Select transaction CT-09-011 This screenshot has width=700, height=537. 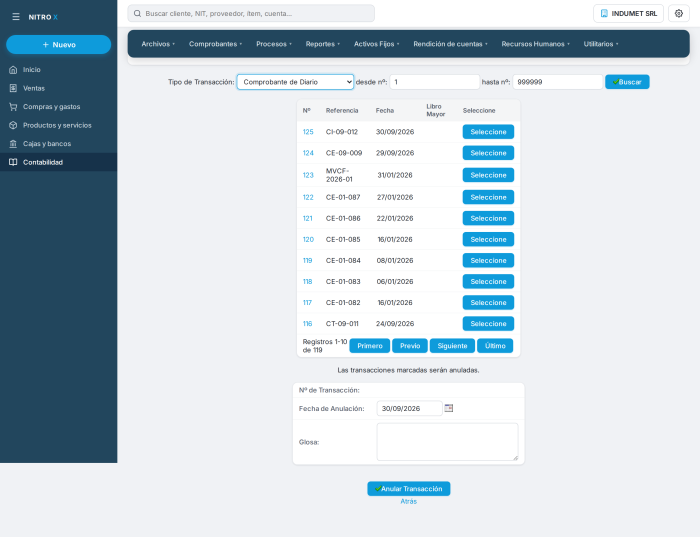pos(488,324)
